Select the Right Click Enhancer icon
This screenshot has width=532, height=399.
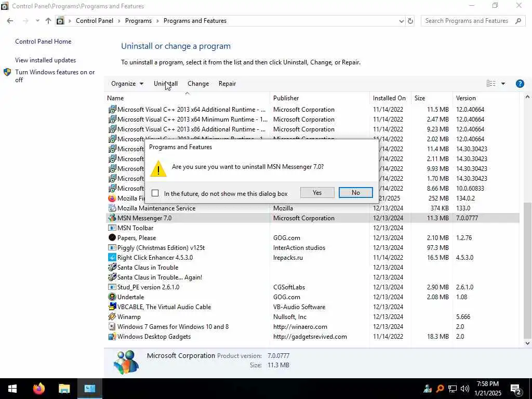coord(112,257)
